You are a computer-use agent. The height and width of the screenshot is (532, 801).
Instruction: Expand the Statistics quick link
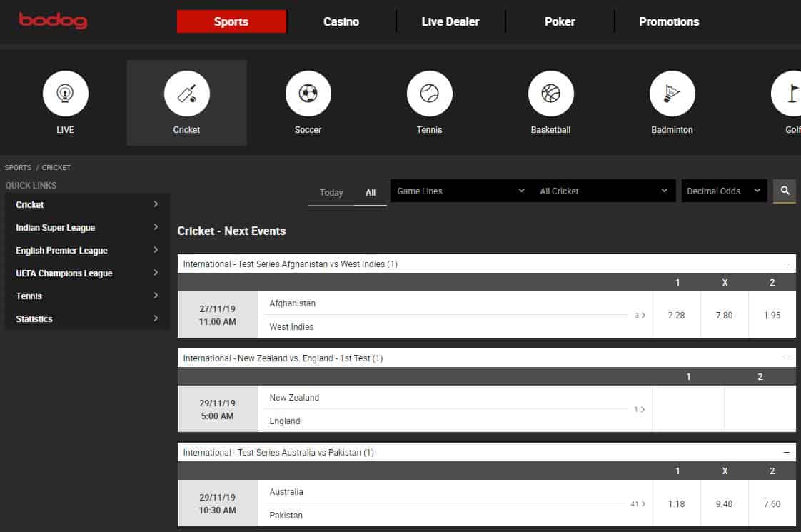click(87, 319)
